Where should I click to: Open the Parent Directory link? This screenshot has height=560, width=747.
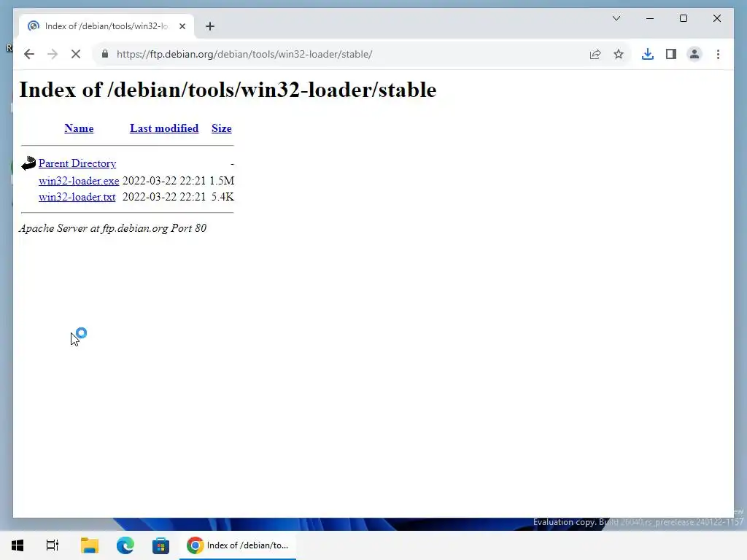click(77, 163)
